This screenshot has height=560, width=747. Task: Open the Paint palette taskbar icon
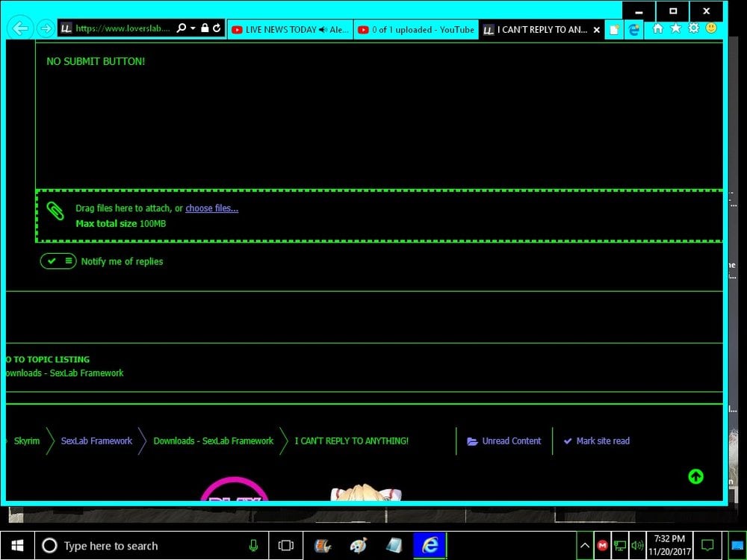(359, 546)
